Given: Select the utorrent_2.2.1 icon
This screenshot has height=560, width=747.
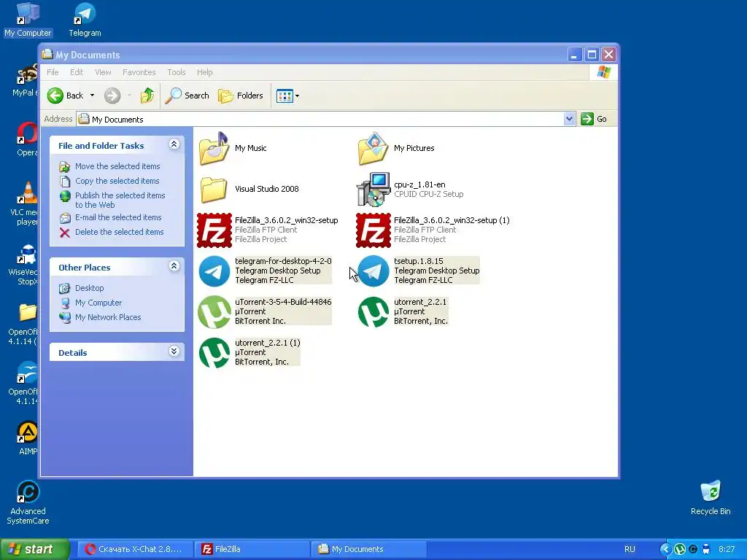Looking at the screenshot, I should click(x=373, y=312).
